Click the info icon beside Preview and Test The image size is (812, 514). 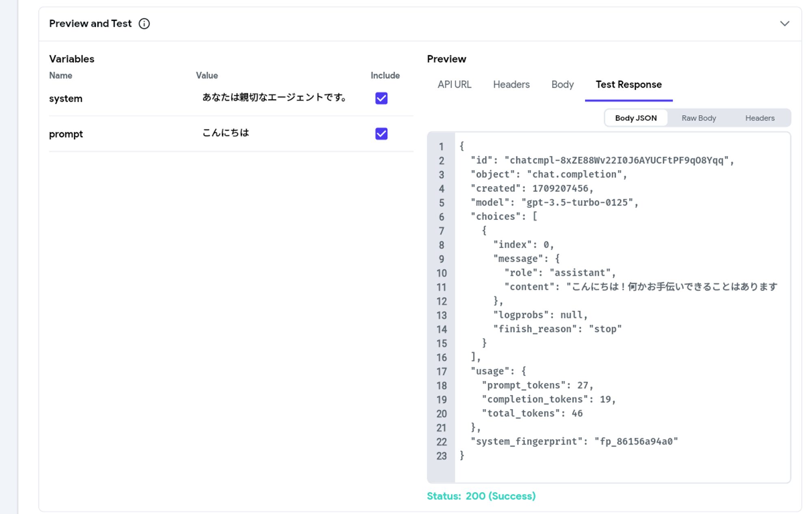click(x=144, y=24)
